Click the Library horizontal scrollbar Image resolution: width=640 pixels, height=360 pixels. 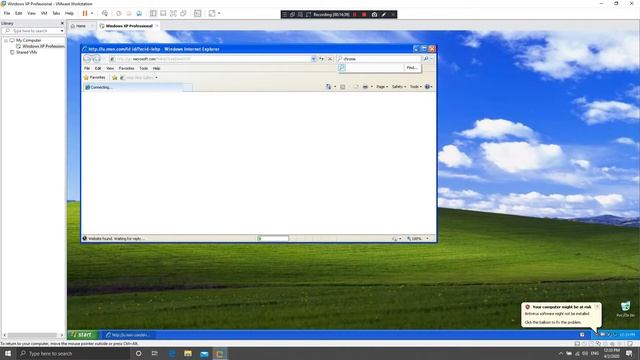[33, 335]
